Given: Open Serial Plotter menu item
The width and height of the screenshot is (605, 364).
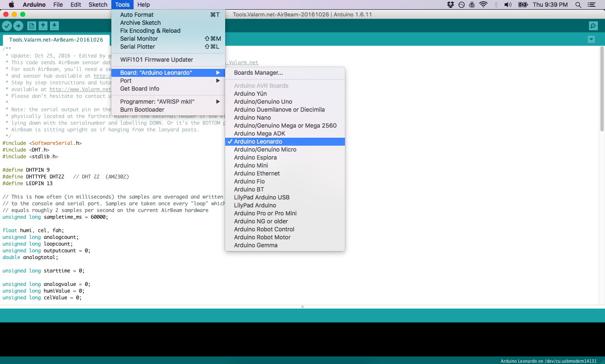Looking at the screenshot, I should (168, 47).
